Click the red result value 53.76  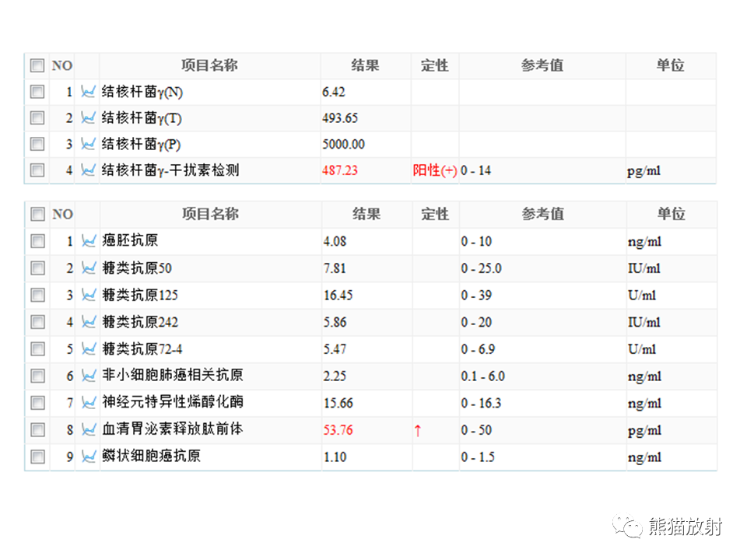point(338,430)
